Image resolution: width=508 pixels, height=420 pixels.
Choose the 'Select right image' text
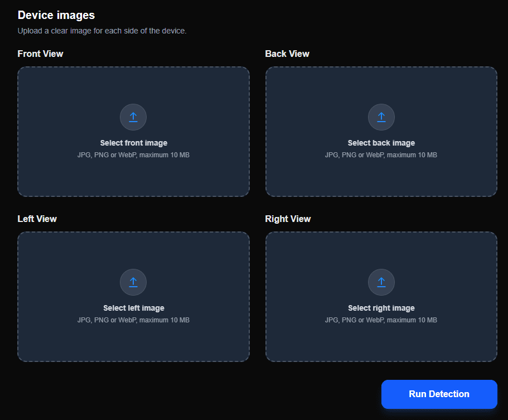click(381, 308)
